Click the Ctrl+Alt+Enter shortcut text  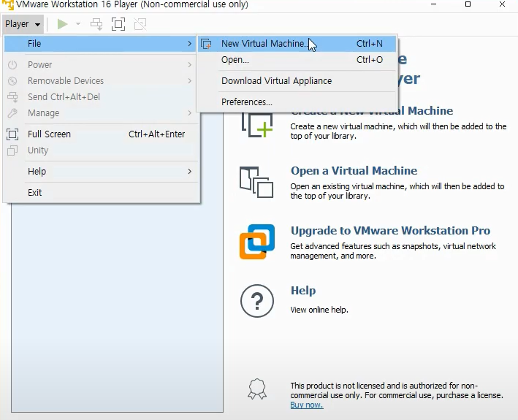[x=156, y=134]
